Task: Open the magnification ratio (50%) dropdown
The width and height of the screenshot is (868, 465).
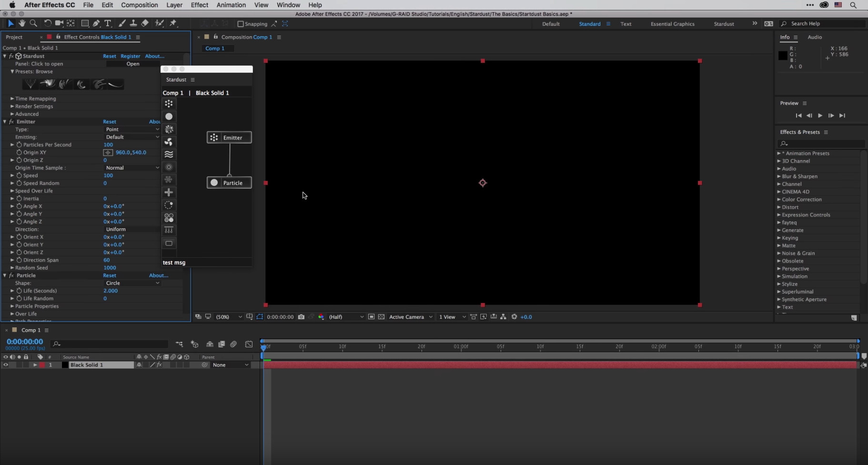Action: [229, 317]
